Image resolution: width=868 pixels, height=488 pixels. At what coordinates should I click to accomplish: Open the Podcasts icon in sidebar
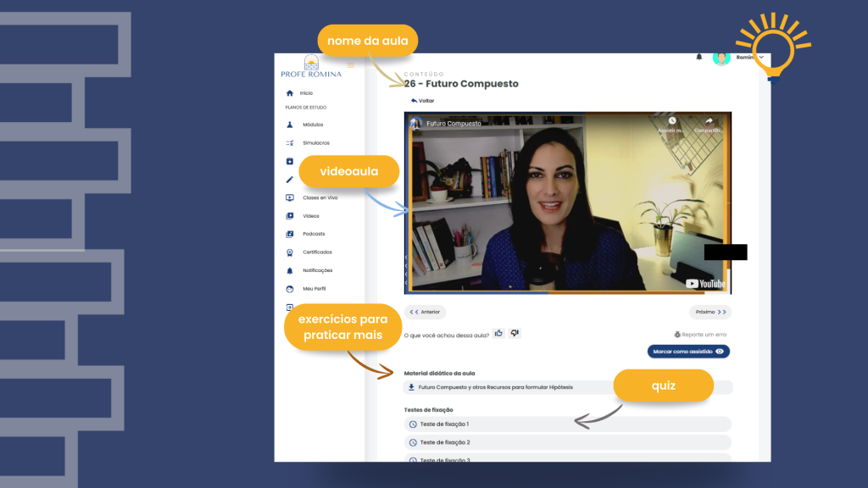pyautogui.click(x=290, y=234)
